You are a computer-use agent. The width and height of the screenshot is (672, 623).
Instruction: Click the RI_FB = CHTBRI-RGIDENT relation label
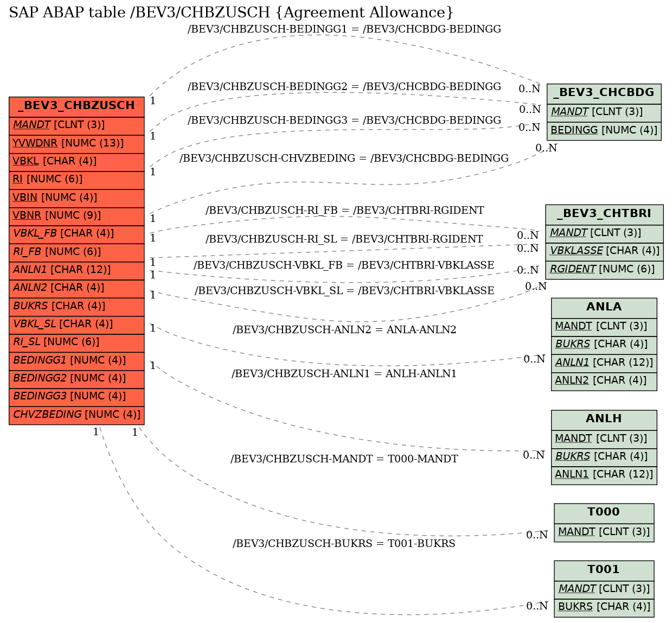click(345, 211)
